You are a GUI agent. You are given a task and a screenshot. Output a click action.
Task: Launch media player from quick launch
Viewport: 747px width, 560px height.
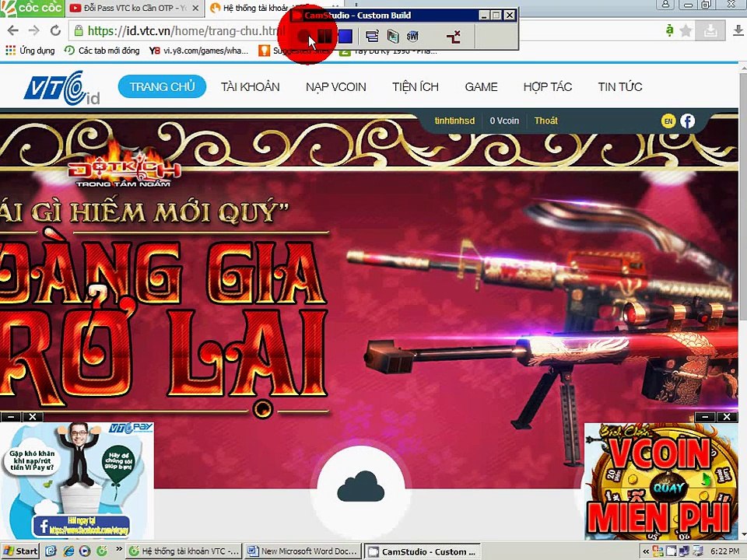(x=85, y=551)
